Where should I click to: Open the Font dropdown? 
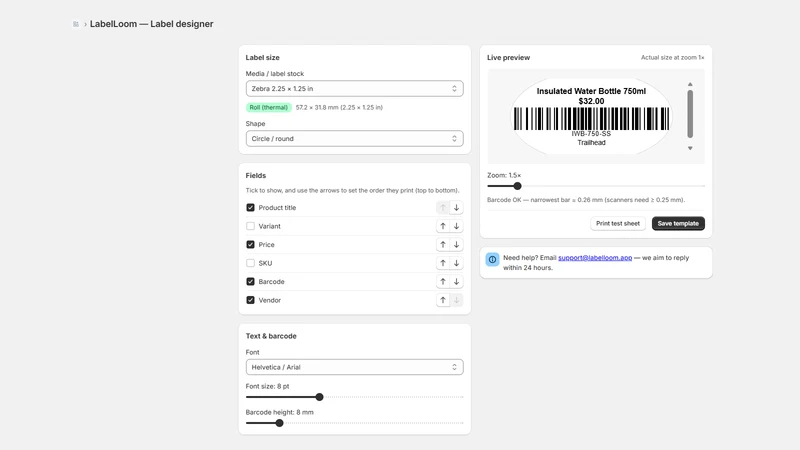355,367
